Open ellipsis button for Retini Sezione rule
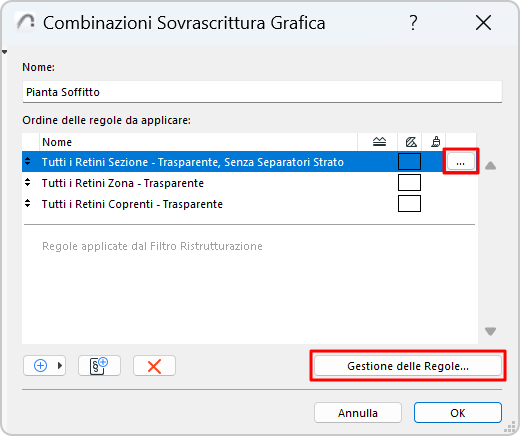The image size is (520, 436). 461,162
